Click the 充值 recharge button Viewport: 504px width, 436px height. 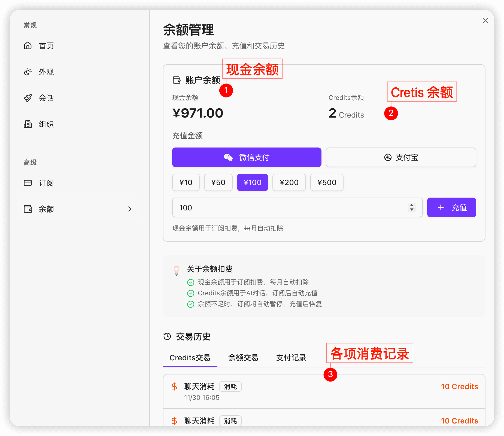point(451,207)
